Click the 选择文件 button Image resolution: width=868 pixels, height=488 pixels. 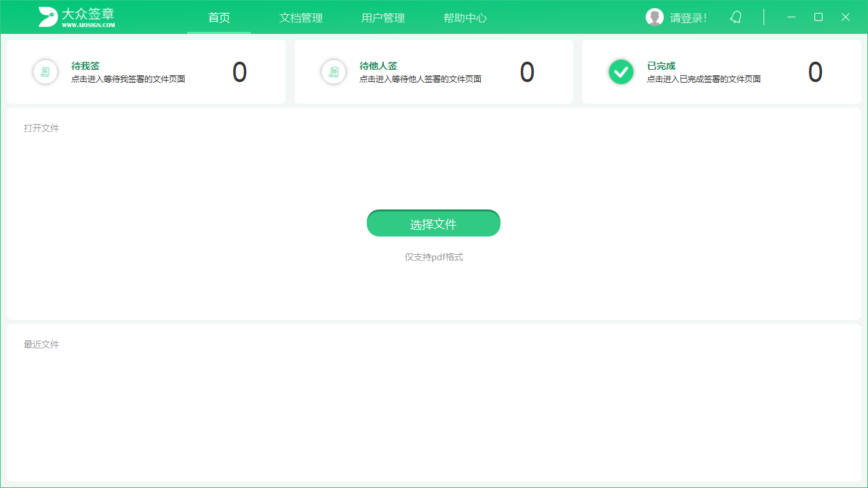[x=434, y=224]
